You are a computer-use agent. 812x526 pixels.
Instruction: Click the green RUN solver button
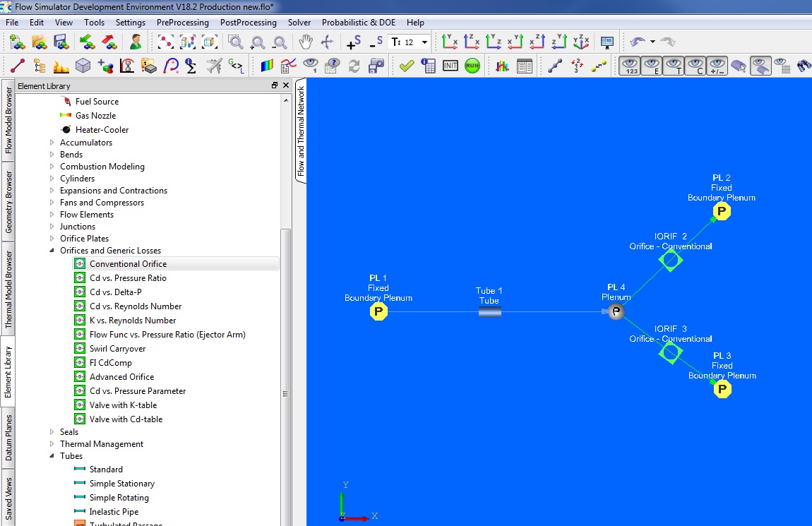[472, 66]
